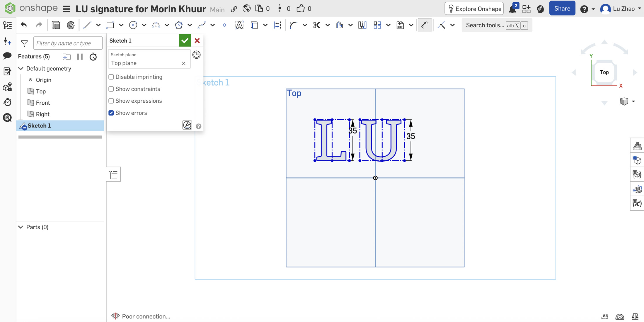Select the Center point circle tool
The height and width of the screenshot is (322, 644).
[133, 25]
